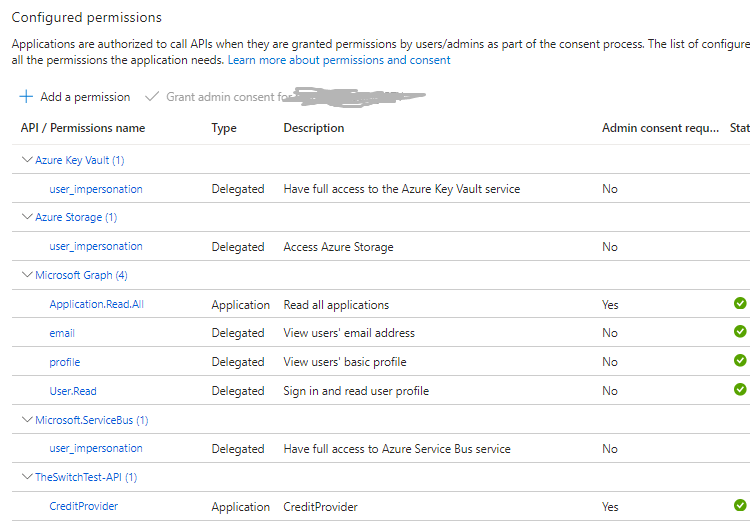Collapse the Microsoft Graph group chevron
The height and width of the screenshot is (532, 750).
(x=27, y=274)
